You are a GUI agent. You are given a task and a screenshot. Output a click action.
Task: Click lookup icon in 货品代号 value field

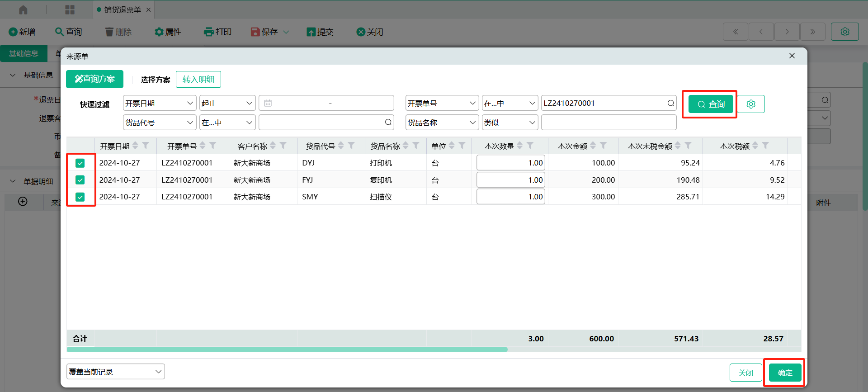388,123
